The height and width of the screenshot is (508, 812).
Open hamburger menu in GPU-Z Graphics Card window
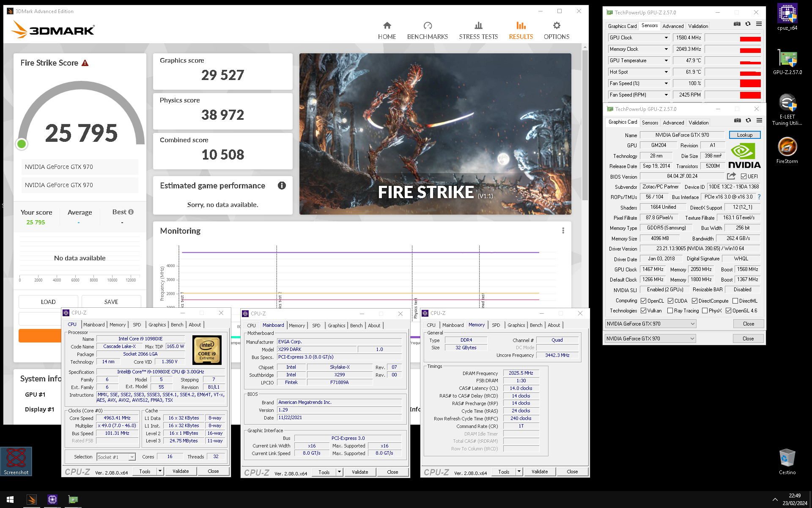[x=759, y=121]
